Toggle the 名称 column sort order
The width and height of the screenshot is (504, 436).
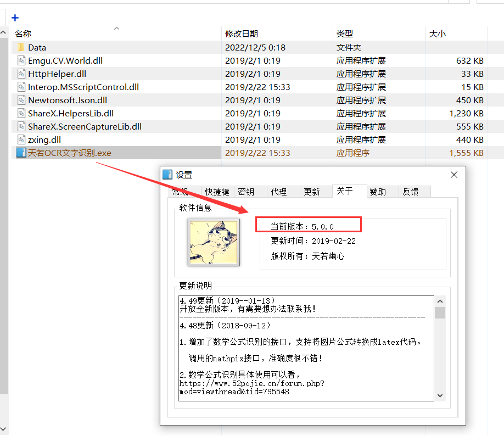(x=24, y=33)
